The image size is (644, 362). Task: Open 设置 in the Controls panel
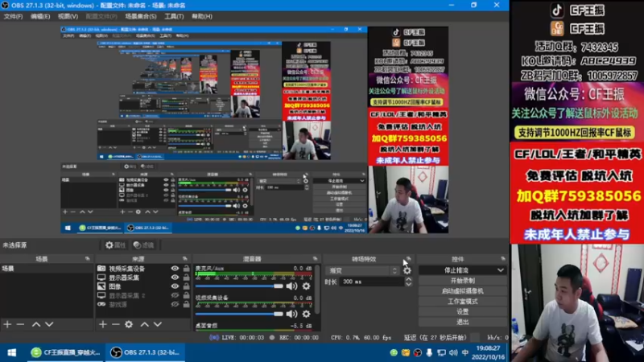(x=462, y=311)
